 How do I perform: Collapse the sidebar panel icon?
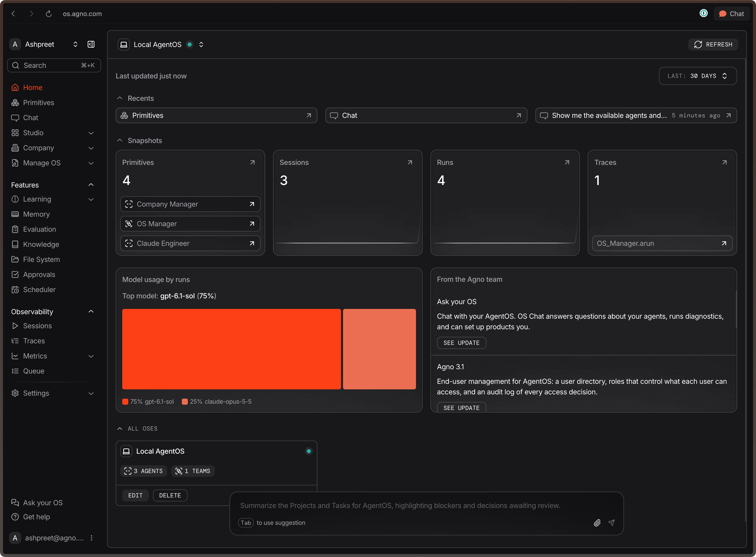pyautogui.click(x=91, y=44)
